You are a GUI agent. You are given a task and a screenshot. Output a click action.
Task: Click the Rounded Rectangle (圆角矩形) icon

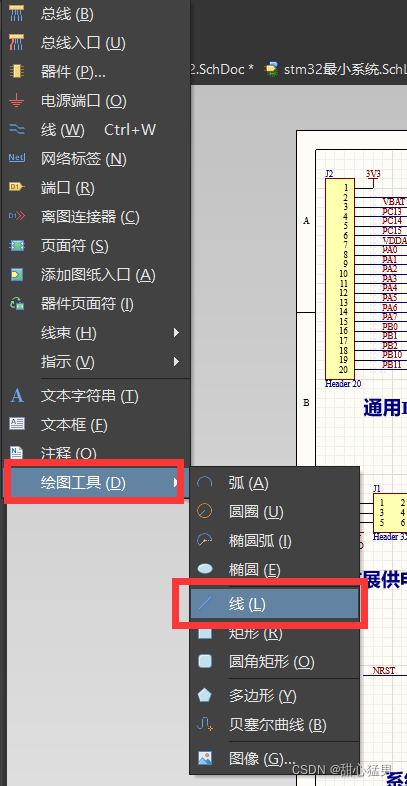(205, 662)
